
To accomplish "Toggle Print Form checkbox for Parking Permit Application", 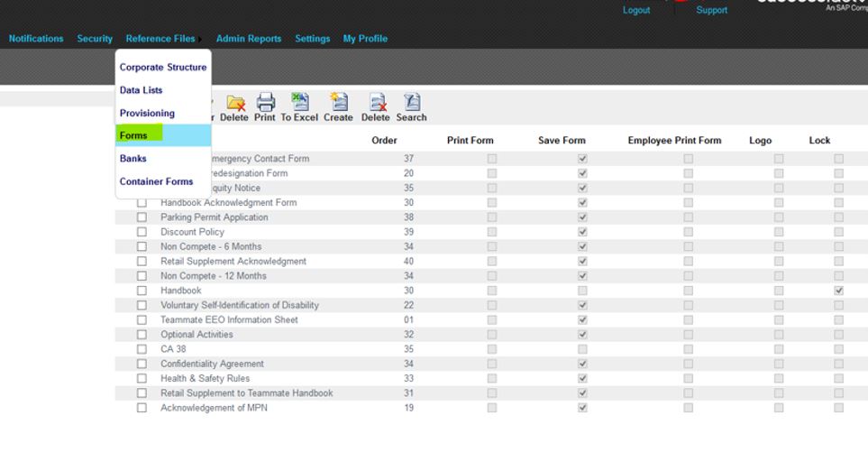I will pos(491,217).
